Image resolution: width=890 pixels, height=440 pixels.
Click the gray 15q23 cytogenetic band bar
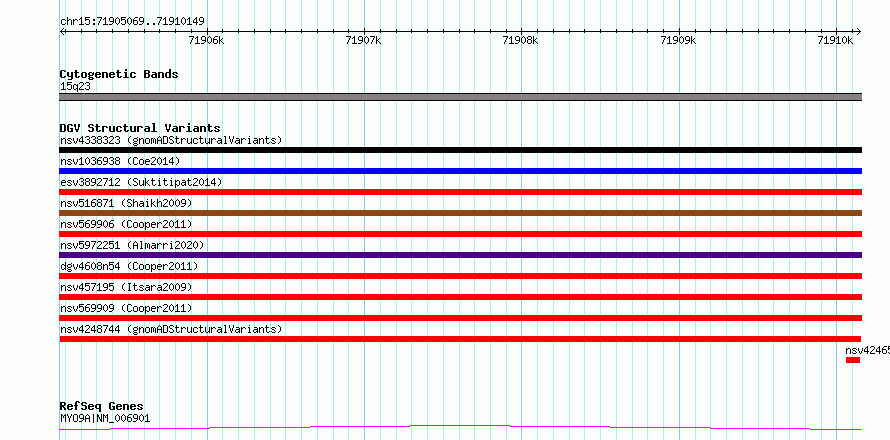(461, 97)
